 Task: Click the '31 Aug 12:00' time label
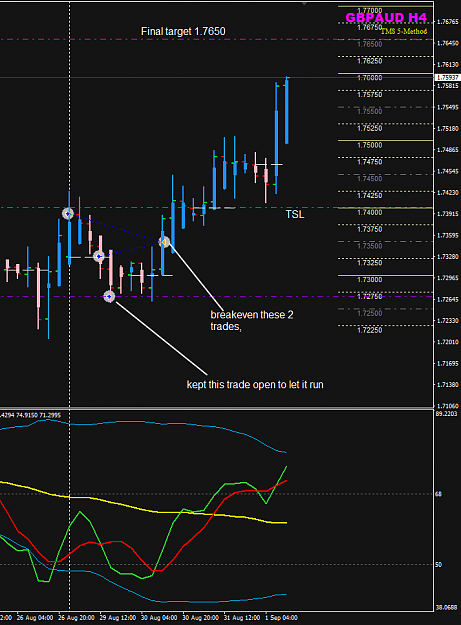(242, 618)
